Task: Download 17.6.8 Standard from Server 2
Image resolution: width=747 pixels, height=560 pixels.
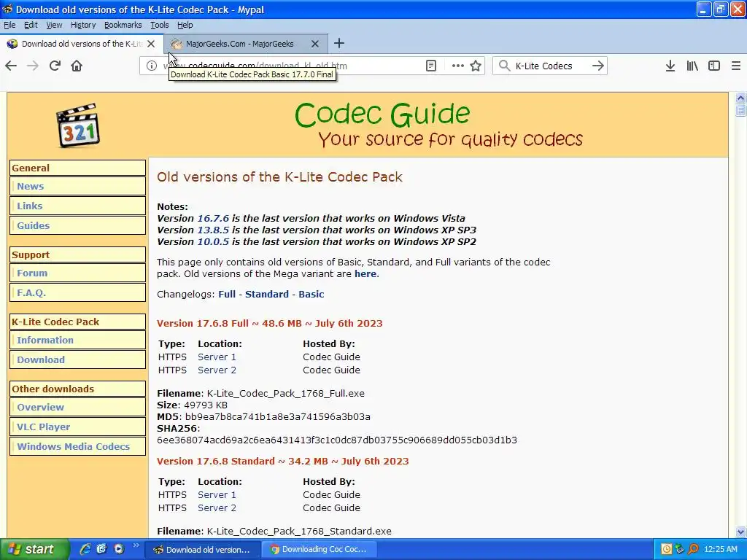Action: coord(217,508)
